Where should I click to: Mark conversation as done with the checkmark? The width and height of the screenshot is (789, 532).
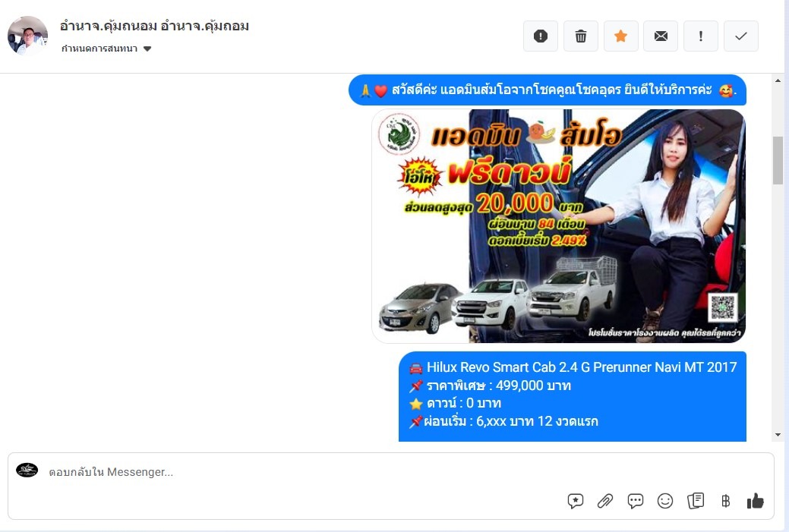tap(740, 36)
